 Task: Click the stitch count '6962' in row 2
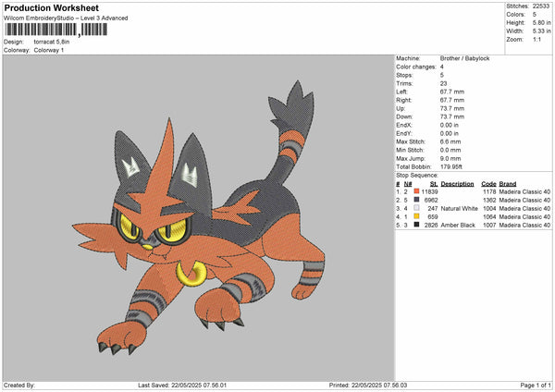click(x=431, y=201)
